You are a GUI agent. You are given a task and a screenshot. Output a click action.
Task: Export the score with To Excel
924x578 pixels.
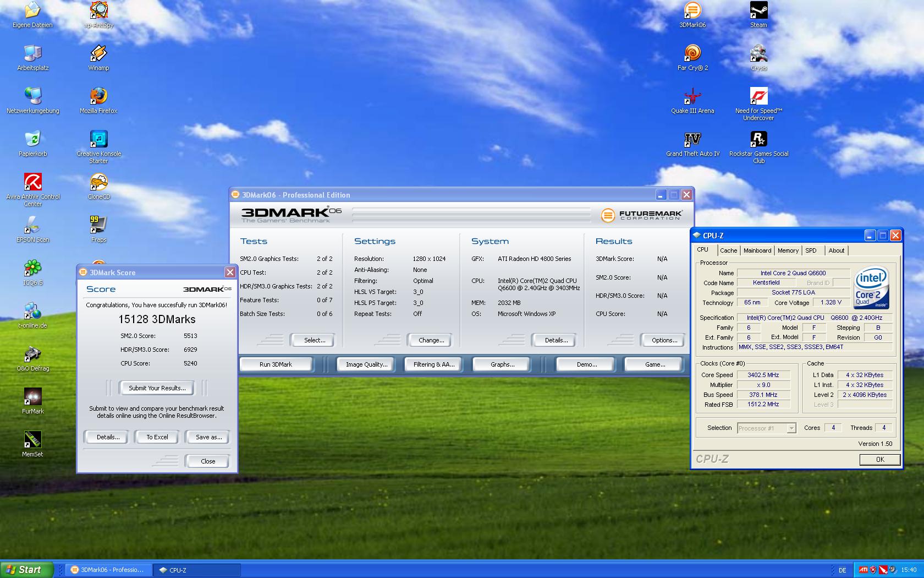(157, 437)
